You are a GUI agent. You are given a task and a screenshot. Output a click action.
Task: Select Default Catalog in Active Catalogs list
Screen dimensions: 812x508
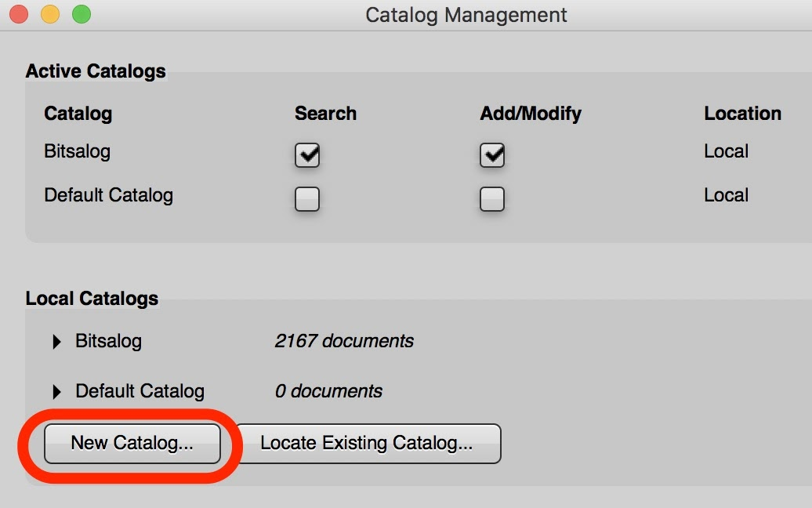109,195
